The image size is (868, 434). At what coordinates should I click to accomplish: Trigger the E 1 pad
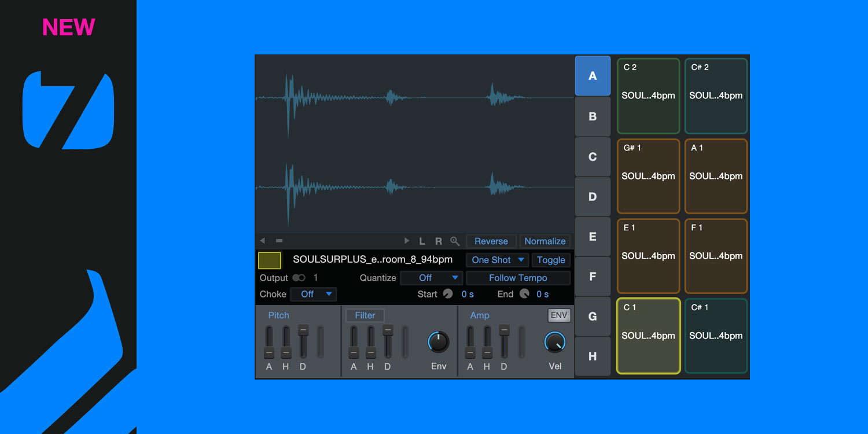click(648, 256)
